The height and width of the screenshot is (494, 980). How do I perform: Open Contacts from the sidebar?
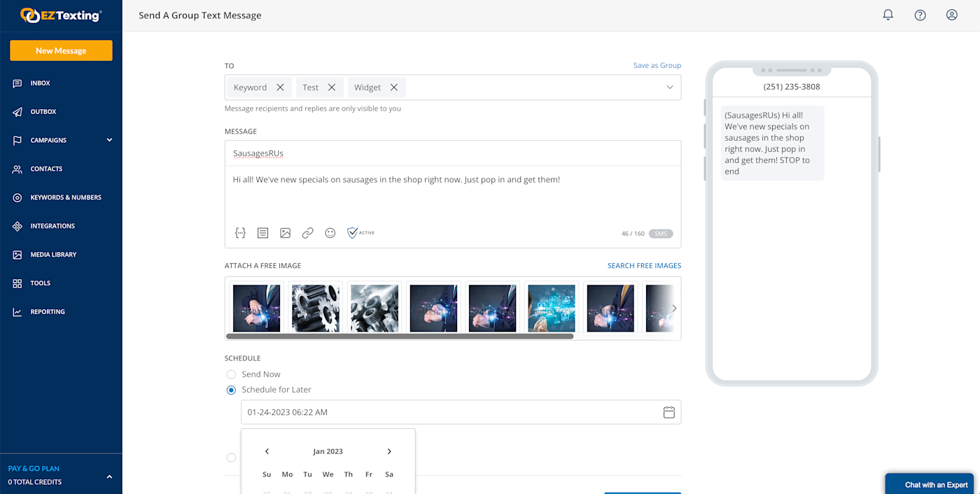[x=46, y=169]
